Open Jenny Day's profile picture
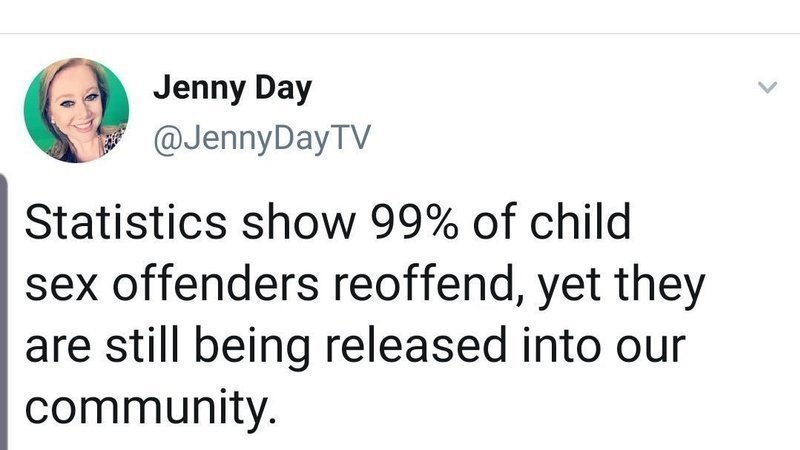 pos(77,110)
